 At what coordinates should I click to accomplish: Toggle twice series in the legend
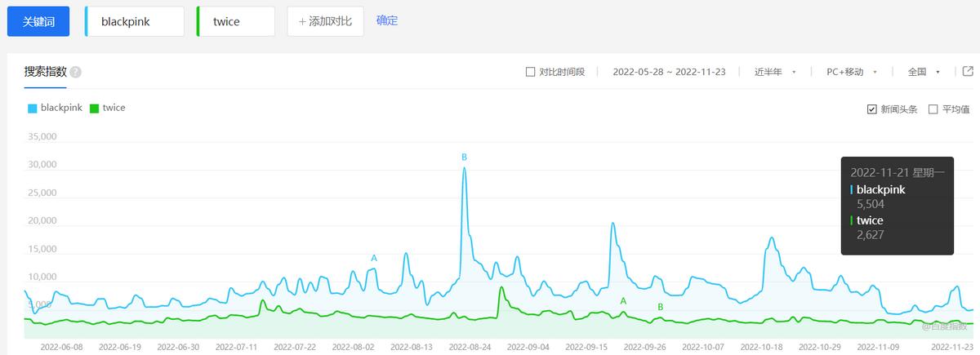click(x=108, y=108)
